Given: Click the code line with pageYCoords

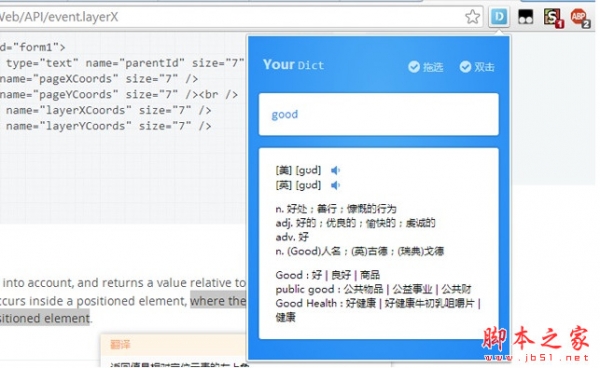Looking at the screenshot, I should point(119,94).
